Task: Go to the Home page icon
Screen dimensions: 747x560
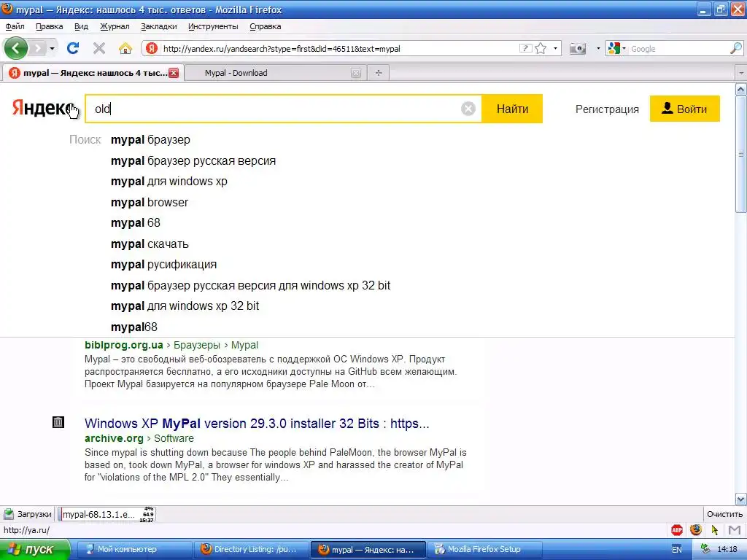Action: pyautogui.click(x=125, y=48)
